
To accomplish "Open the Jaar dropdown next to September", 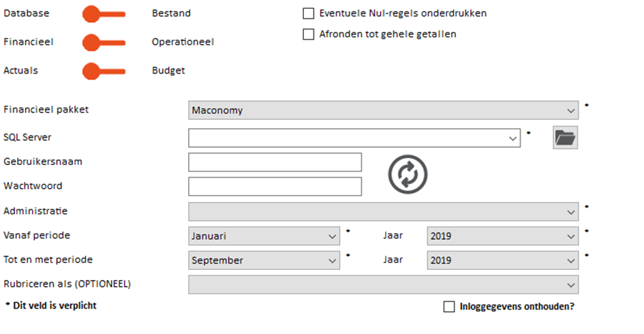I will (503, 260).
